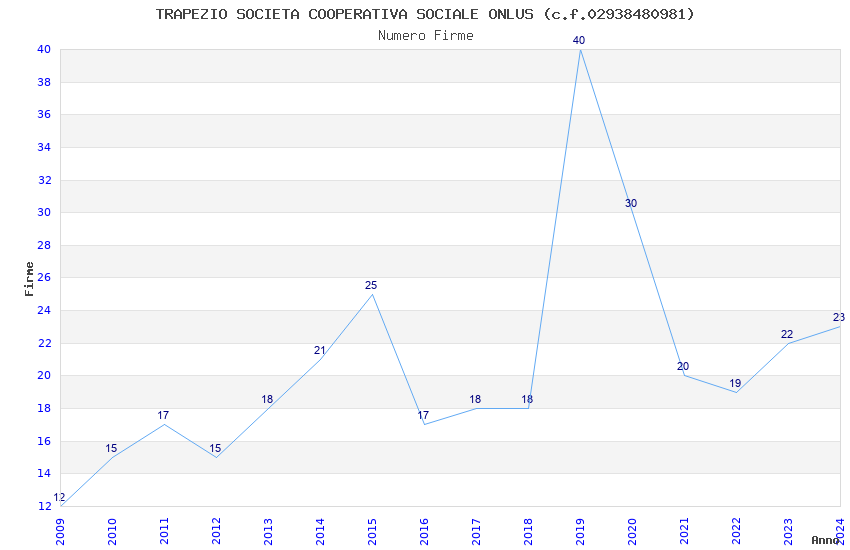Click y-axis tick label 30
The image size is (850, 550).
(x=44, y=212)
